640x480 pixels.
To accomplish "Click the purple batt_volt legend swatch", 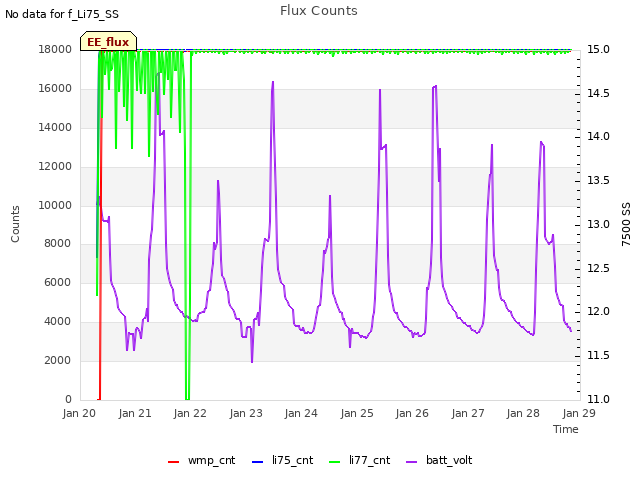I will point(412,462).
